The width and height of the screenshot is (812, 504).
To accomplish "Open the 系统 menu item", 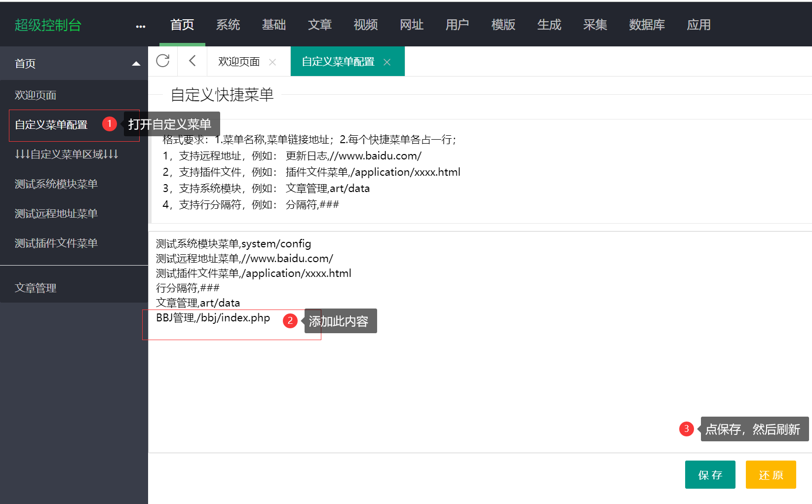I will [x=228, y=25].
